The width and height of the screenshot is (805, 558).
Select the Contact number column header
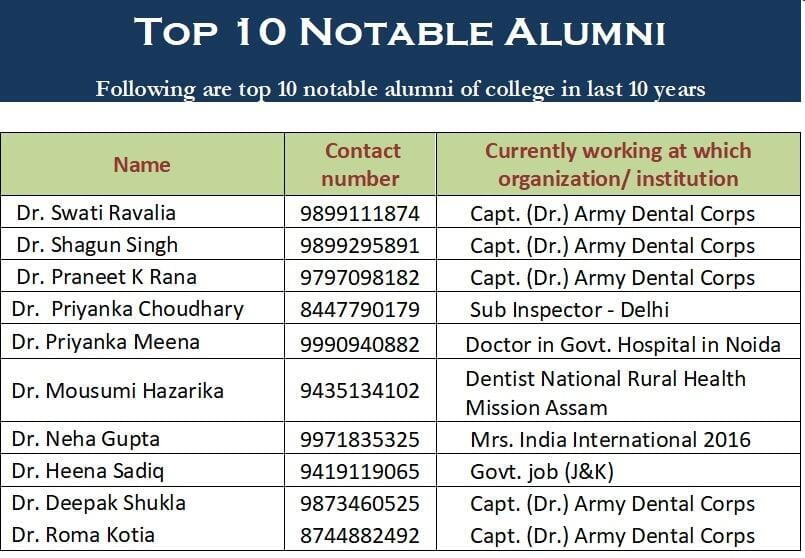(360, 164)
